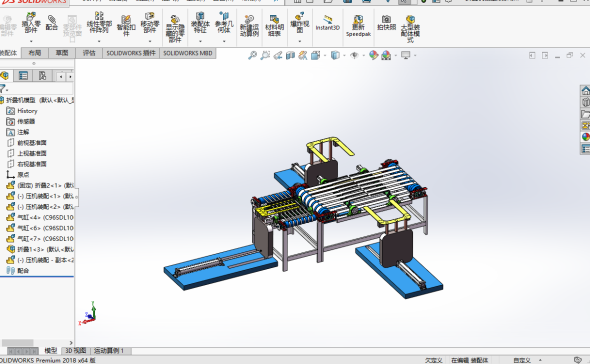Click the 新建运动算例 new motion study tool
This screenshot has height=364, width=590.
click(x=249, y=26)
